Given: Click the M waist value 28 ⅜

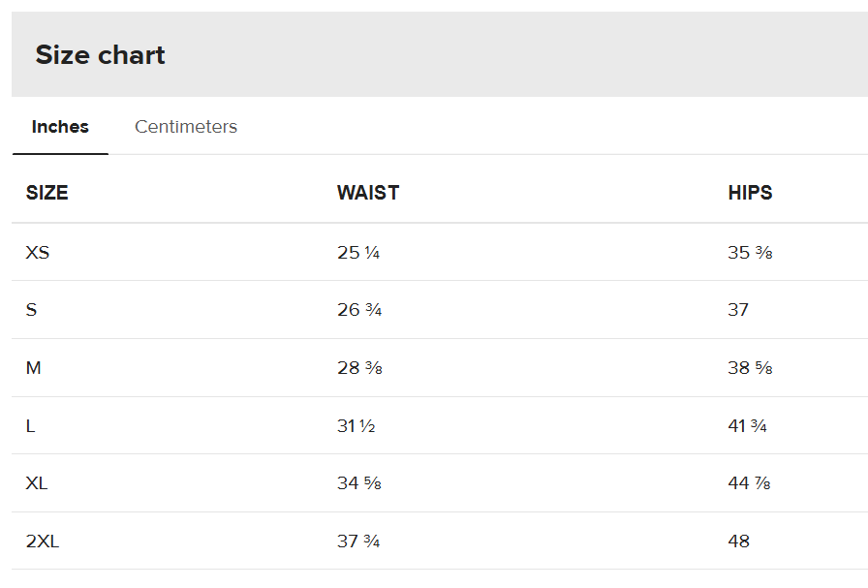Looking at the screenshot, I should point(359,368).
